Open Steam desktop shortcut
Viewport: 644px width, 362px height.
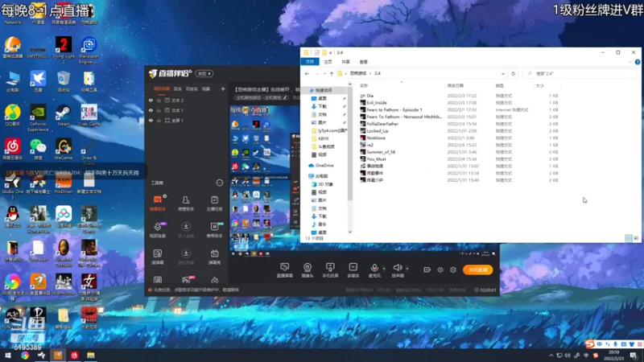tap(64, 114)
